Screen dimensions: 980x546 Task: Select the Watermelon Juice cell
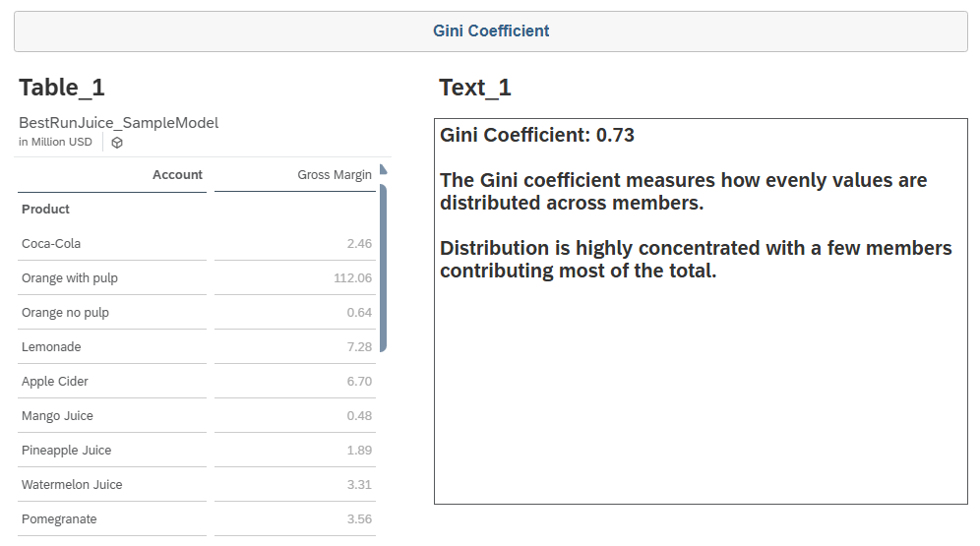(72, 485)
